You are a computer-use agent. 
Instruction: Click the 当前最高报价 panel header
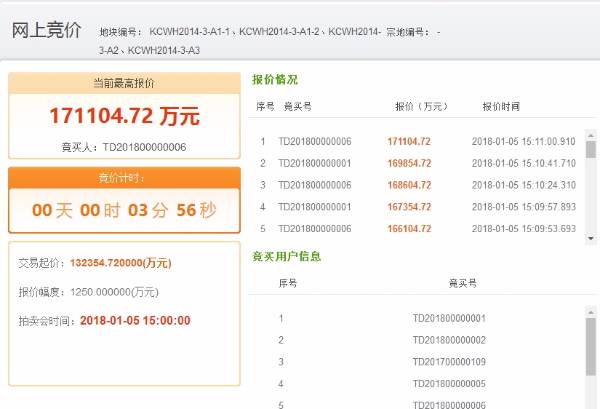click(x=125, y=83)
